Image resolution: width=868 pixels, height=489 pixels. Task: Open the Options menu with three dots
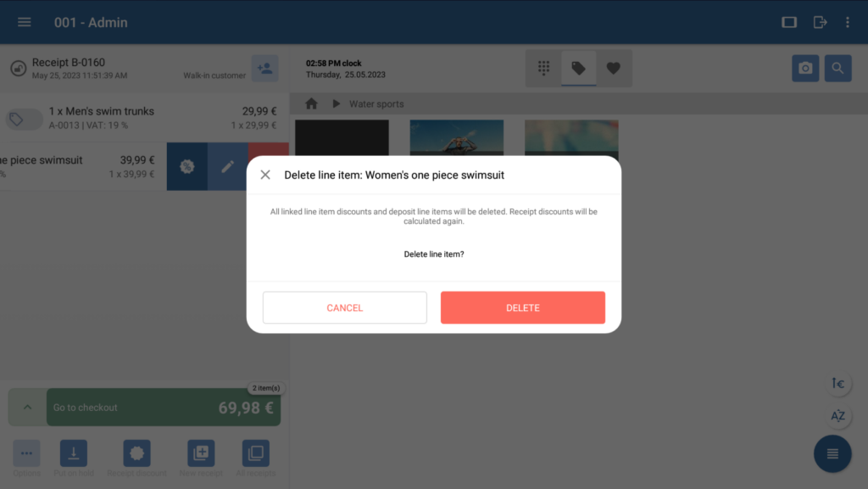[x=26, y=458]
